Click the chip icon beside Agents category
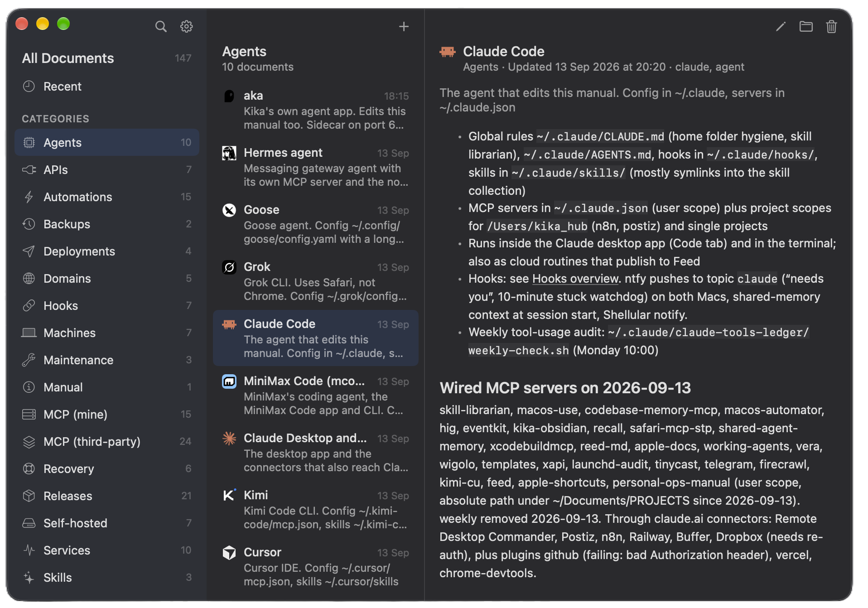Screen dimensions: 868x608 coord(29,143)
